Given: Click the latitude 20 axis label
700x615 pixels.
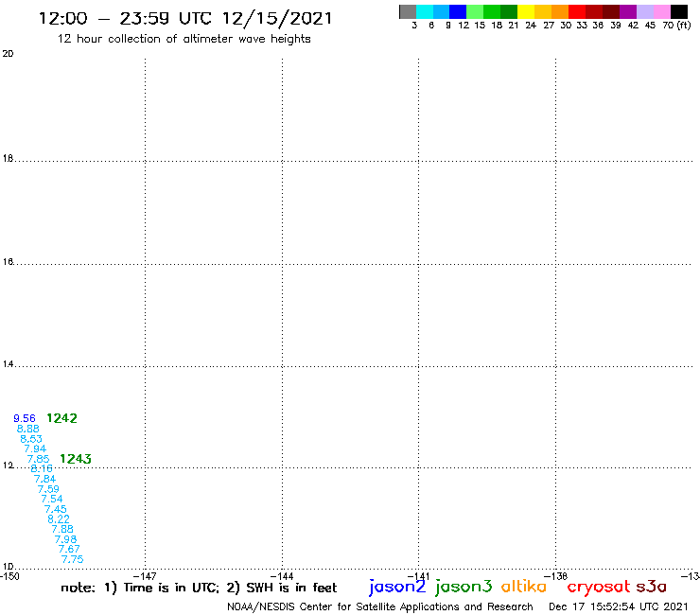Looking at the screenshot, I should pyautogui.click(x=8, y=54).
